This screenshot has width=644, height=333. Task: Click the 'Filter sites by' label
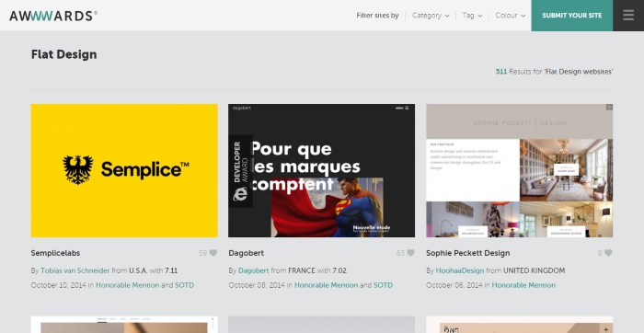coord(377,16)
